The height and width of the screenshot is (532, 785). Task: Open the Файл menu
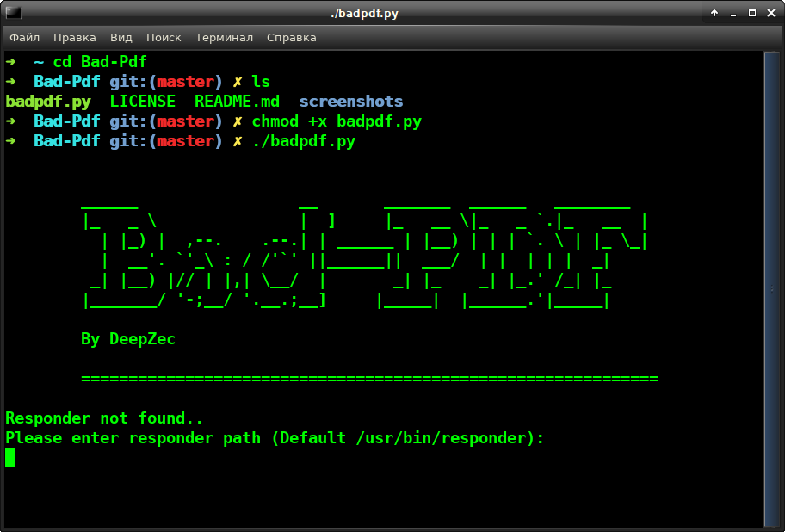tap(25, 38)
